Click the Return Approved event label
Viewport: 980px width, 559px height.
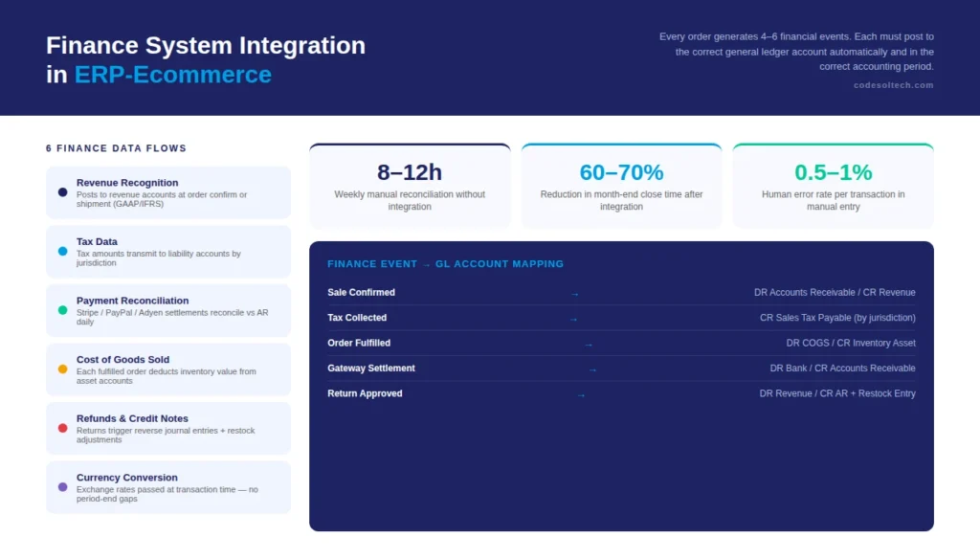(x=365, y=394)
